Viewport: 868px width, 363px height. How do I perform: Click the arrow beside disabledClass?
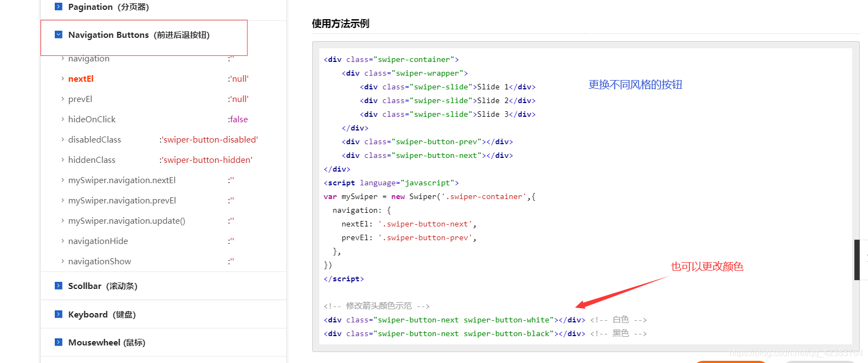(x=62, y=139)
